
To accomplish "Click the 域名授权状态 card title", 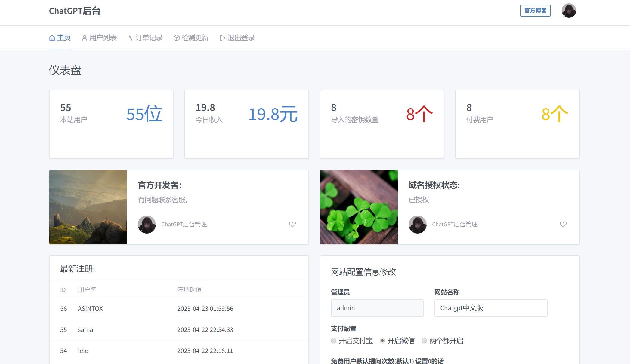I will coord(434,185).
